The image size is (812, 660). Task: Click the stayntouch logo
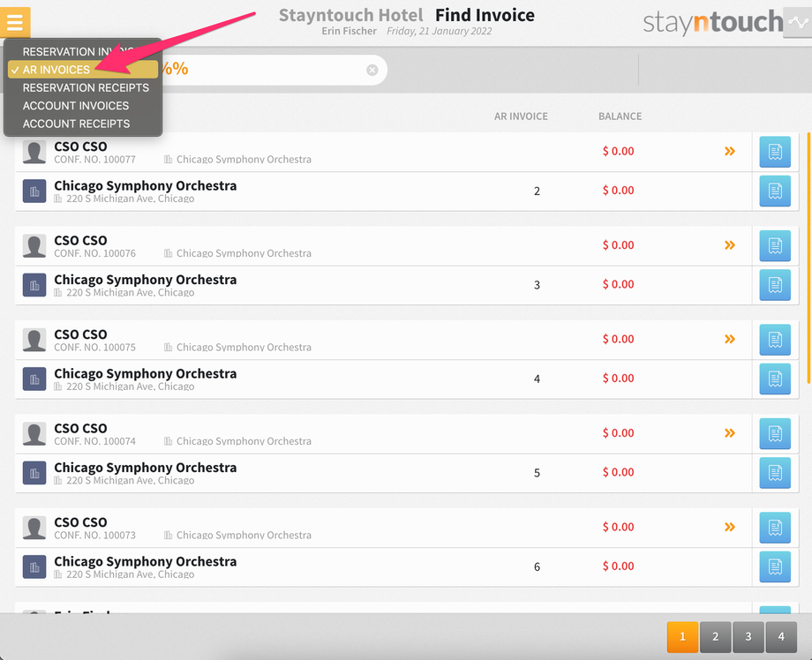click(712, 22)
